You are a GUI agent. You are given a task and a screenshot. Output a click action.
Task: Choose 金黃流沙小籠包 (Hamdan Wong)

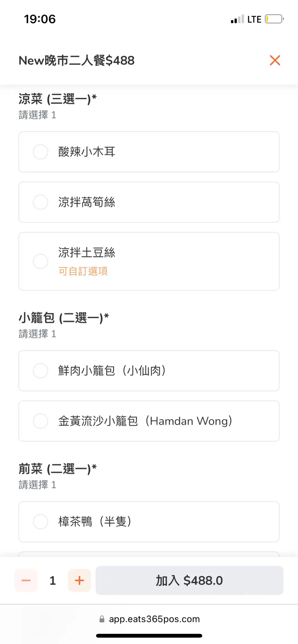pyautogui.click(x=41, y=421)
